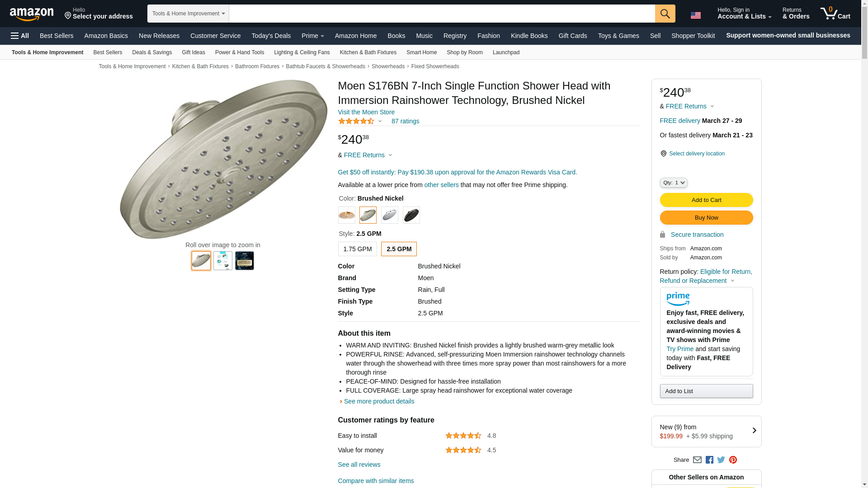
Task: Click the Amazon logo
Action: [32, 14]
